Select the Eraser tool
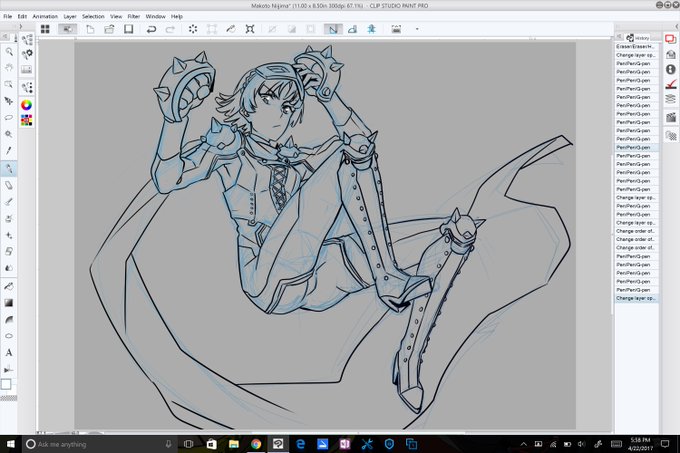This screenshot has width=680, height=453. [x=9, y=251]
